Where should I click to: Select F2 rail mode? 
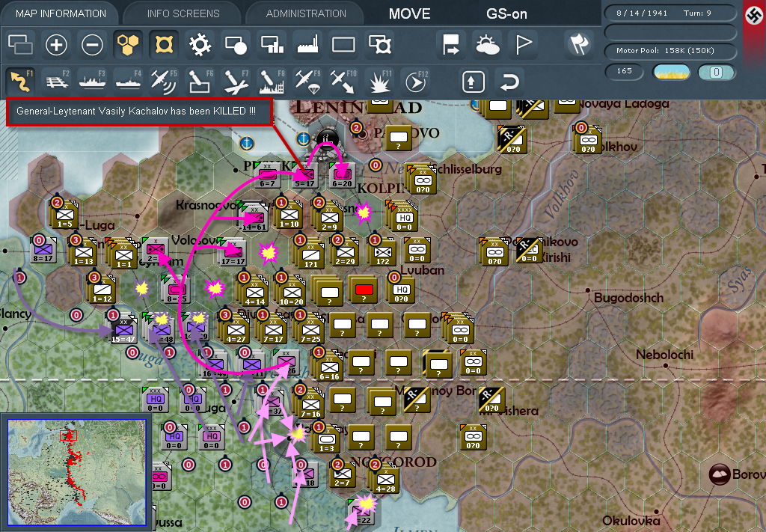click(57, 81)
